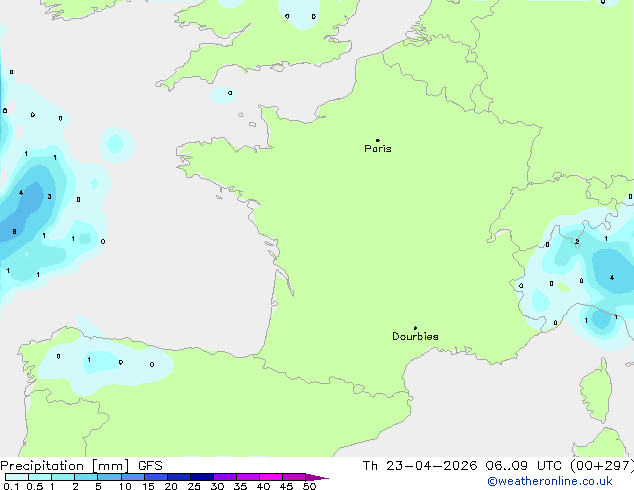
Task: Click the legend swatch between 5 and 10
Action: pos(109,477)
